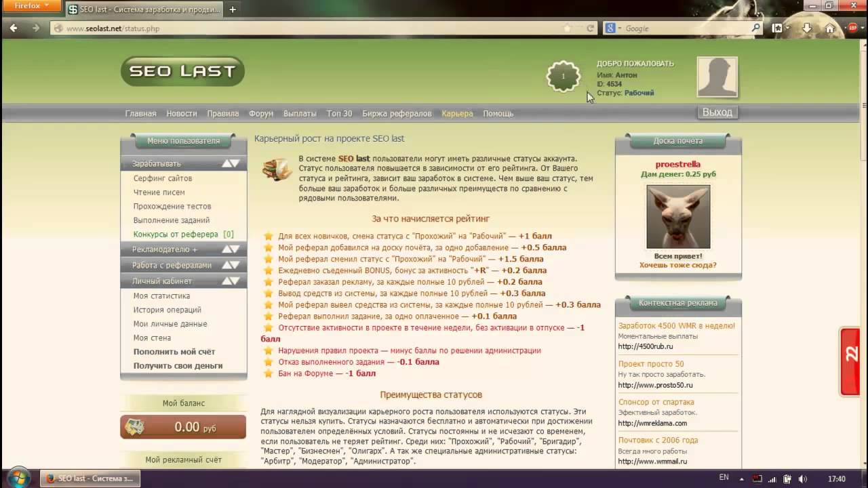The height and width of the screenshot is (488, 868).
Task: Click Пополнить мой счёт link
Action: 174,352
